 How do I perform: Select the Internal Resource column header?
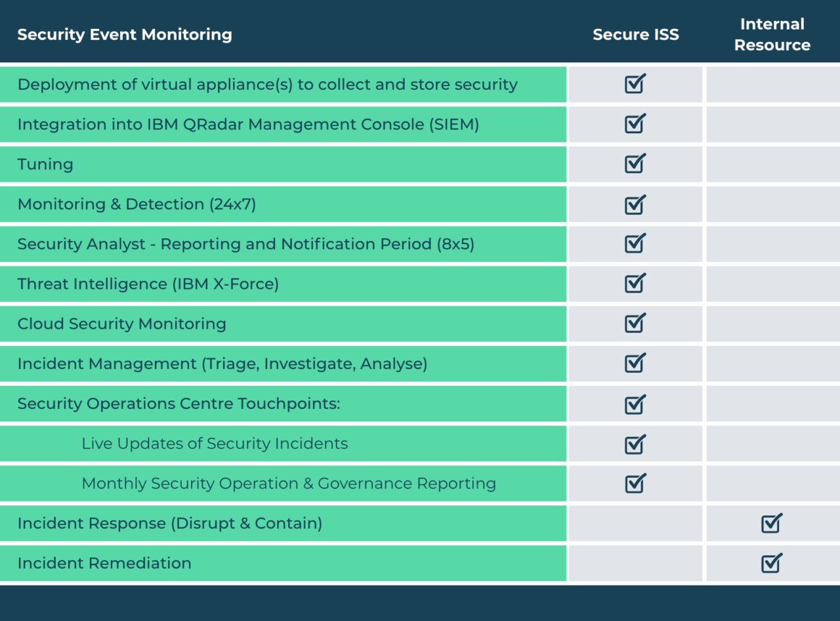click(772, 34)
